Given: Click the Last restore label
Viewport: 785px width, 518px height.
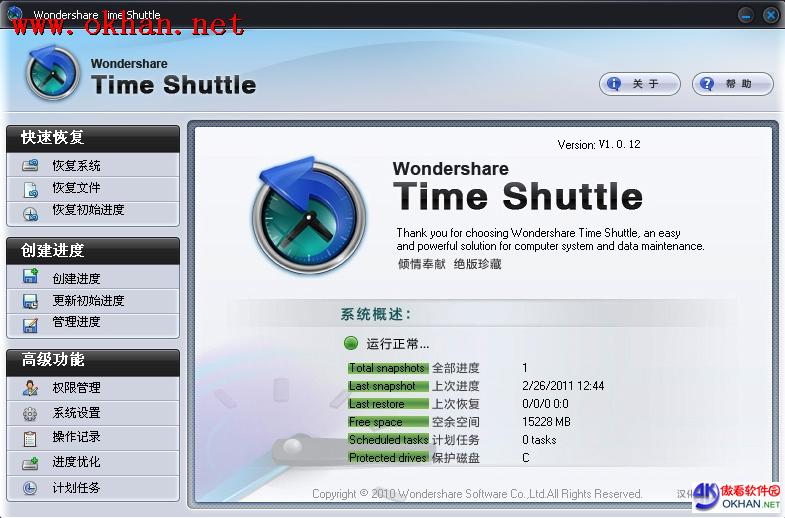Looking at the screenshot, I should tap(388, 404).
